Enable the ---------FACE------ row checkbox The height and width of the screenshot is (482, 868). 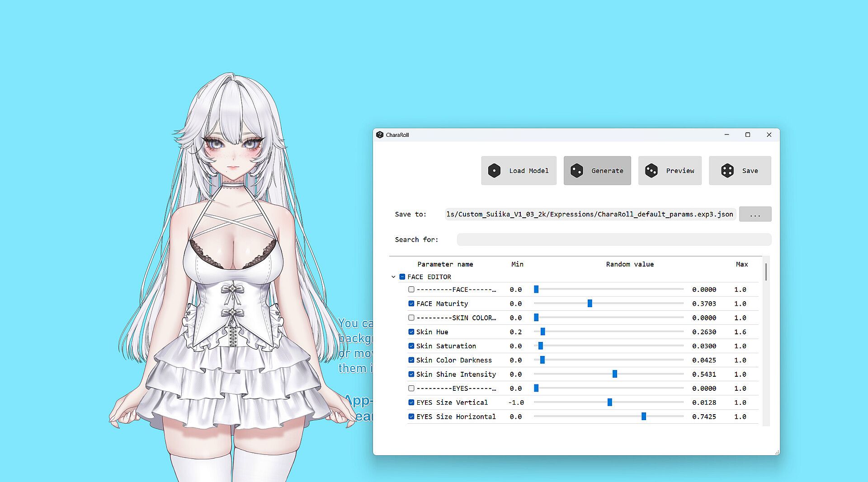click(411, 290)
